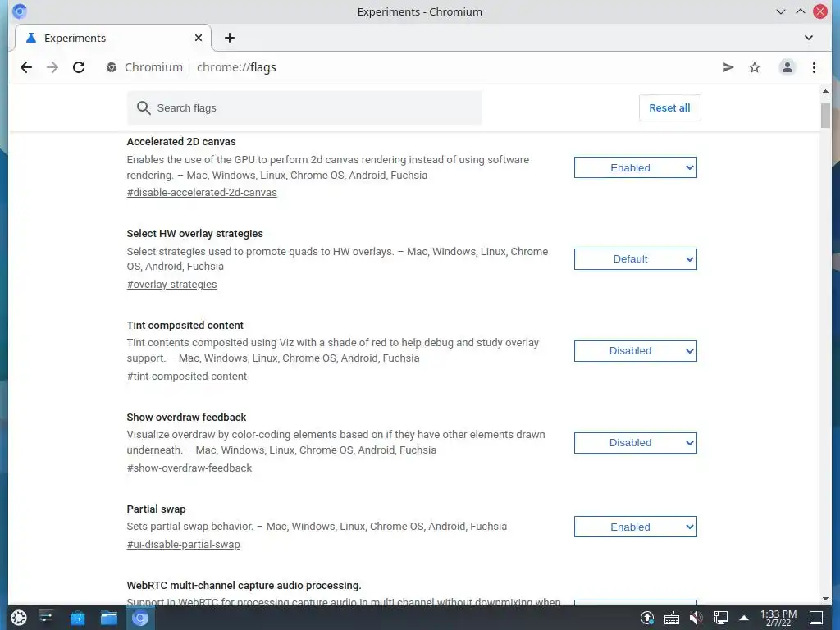Open Tint composited content dropdown
The width and height of the screenshot is (840, 630).
click(x=636, y=351)
